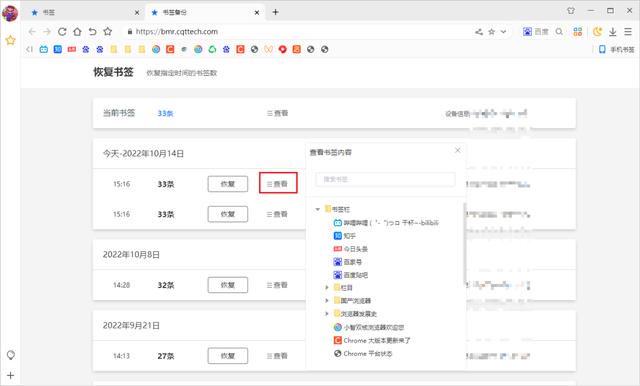640x386 pixels.
Task: Click 恢复 for the first 15:16 backup
Action: tap(228, 184)
